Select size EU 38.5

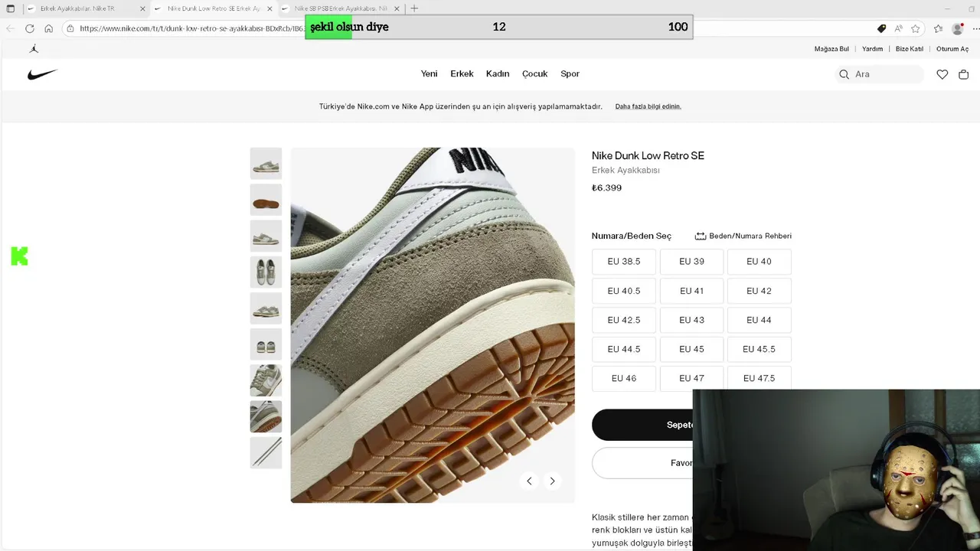624,262
